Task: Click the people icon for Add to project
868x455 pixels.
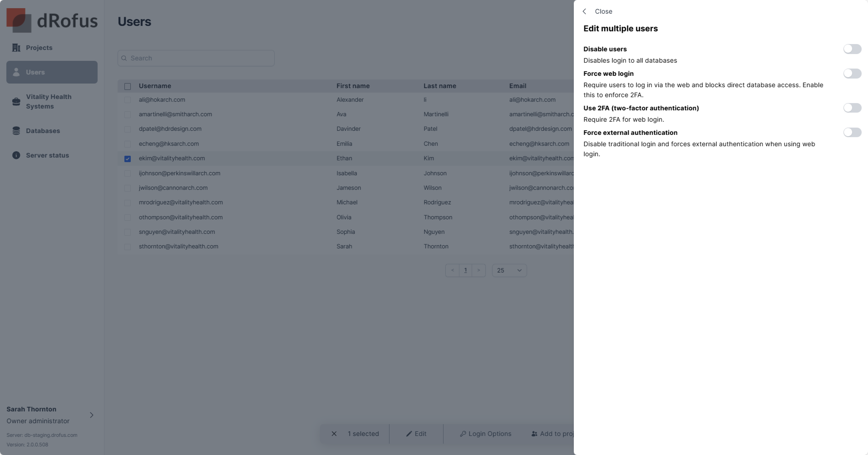Action: (534, 434)
